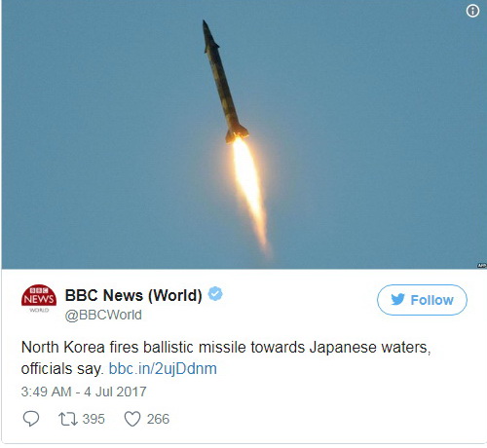View the missile launch photo
Image resolution: width=487 pixels, height=448 pixels.
click(x=244, y=134)
